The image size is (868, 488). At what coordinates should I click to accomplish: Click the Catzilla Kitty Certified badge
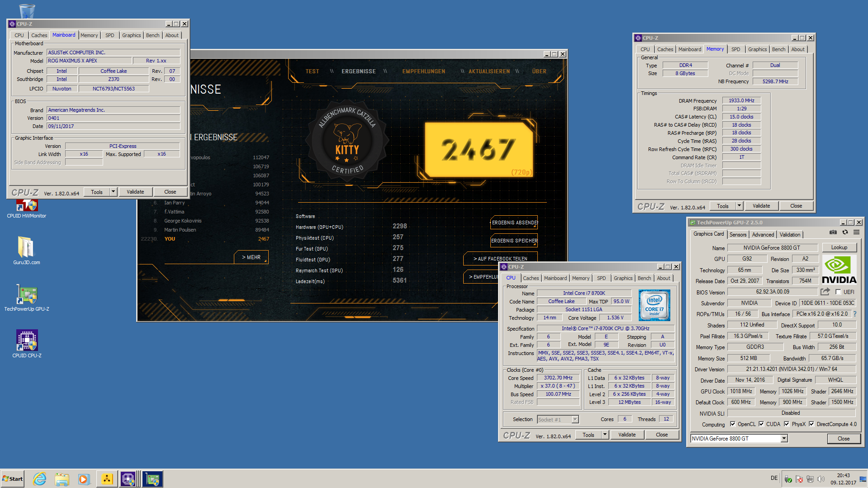[x=347, y=141]
